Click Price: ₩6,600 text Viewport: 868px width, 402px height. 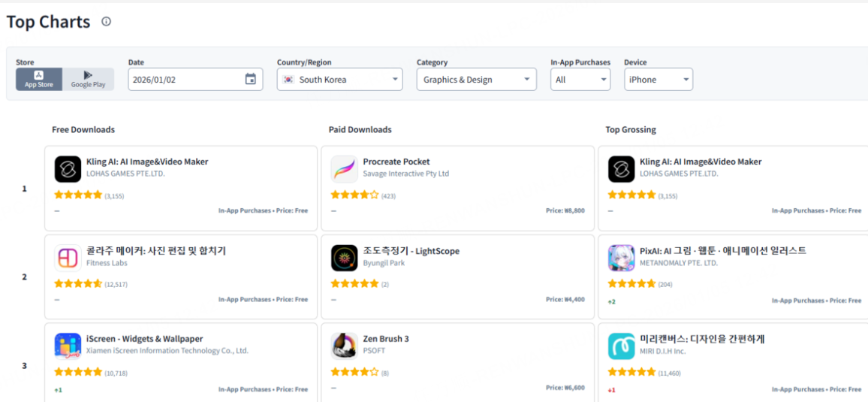(565, 388)
